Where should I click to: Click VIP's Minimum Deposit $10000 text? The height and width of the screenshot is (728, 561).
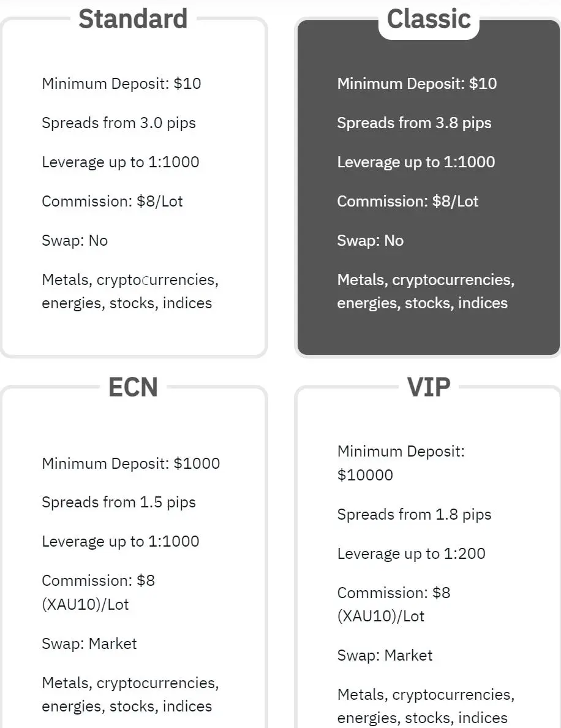(x=401, y=463)
